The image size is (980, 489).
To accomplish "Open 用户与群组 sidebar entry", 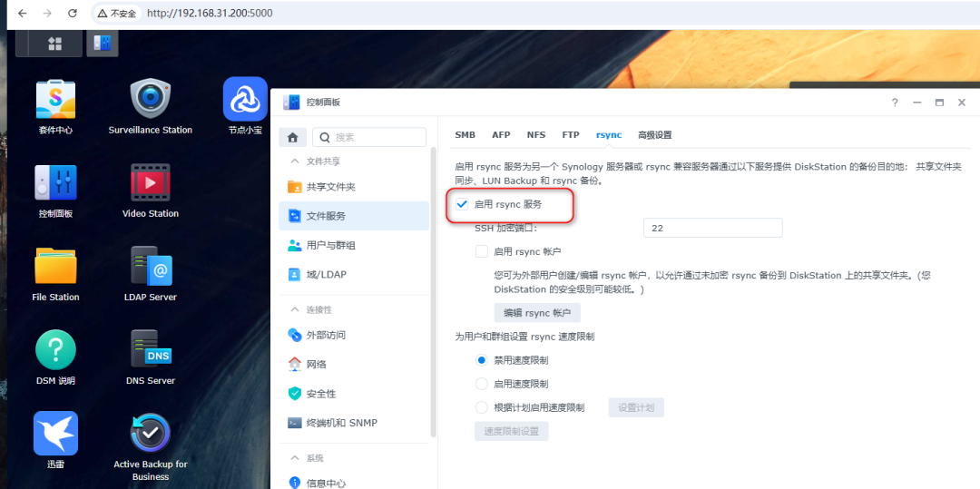I will (354, 246).
